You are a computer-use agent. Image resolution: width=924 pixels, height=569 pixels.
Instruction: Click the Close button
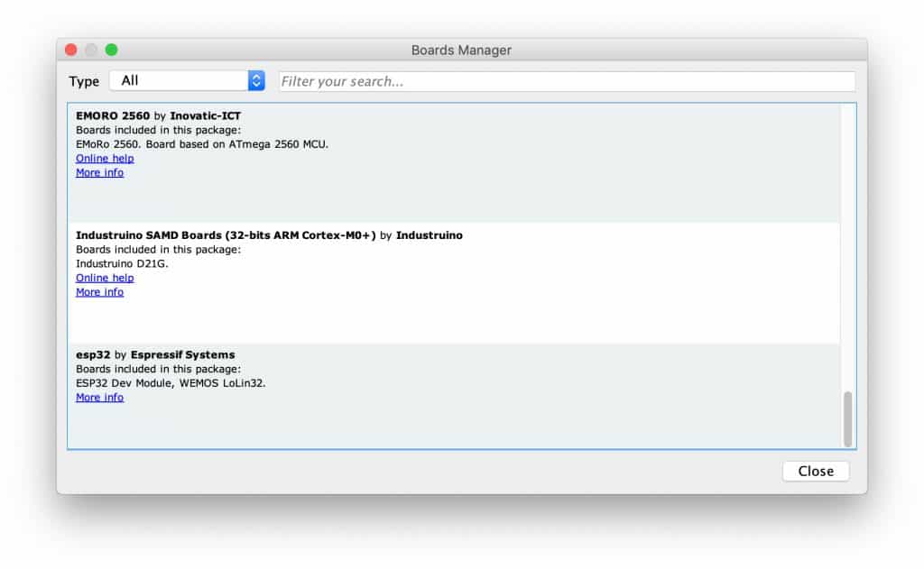tap(816, 472)
